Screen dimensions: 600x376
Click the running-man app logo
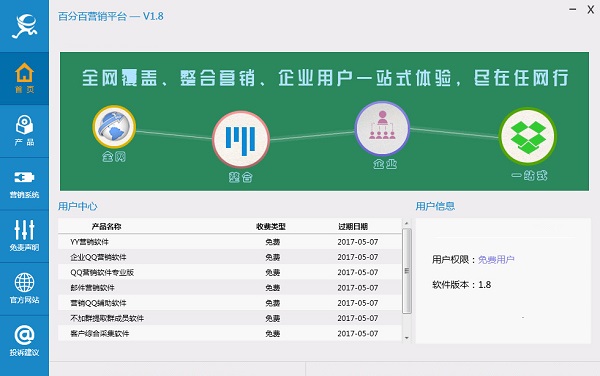[24, 26]
